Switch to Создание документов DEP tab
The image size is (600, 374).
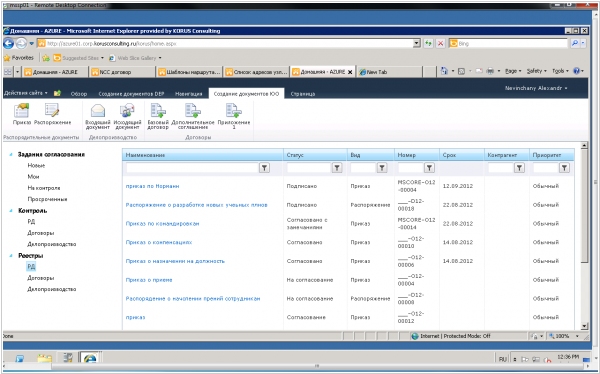click(x=131, y=94)
